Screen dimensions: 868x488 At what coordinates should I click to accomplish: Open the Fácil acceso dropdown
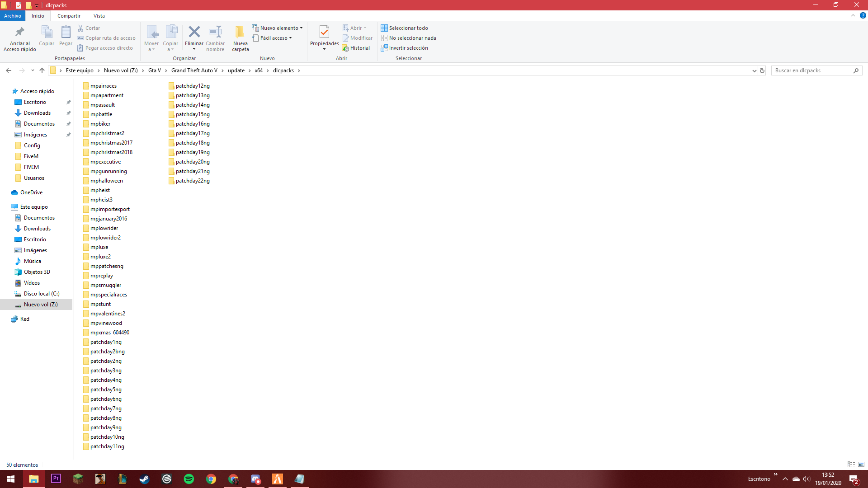[x=272, y=38]
